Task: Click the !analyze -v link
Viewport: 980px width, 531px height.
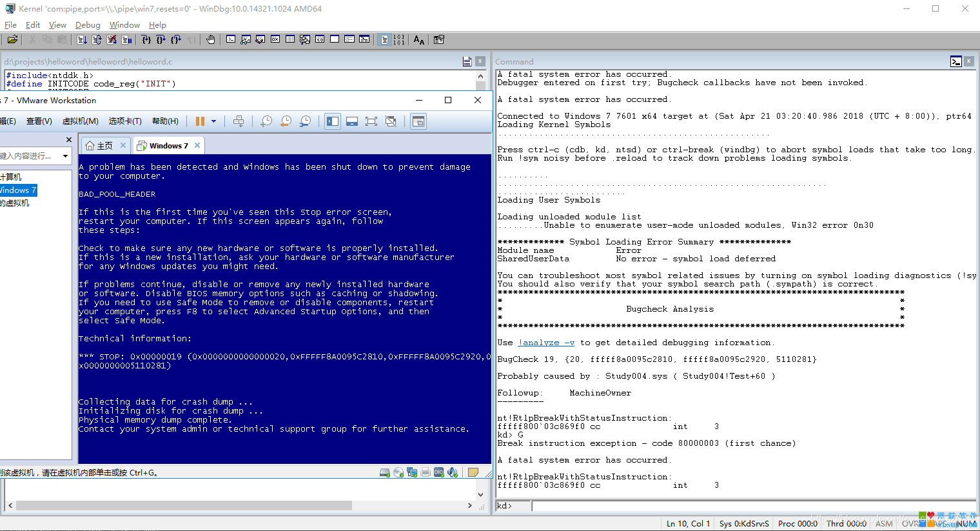Action: [546, 343]
